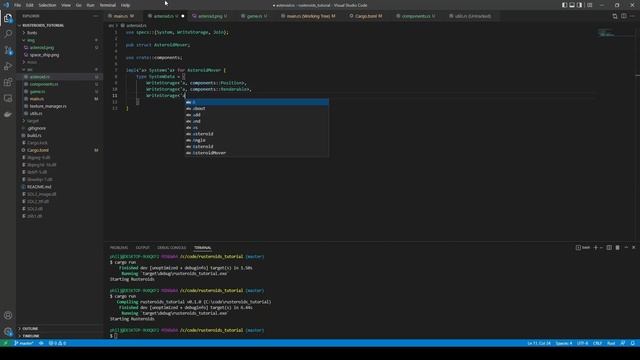The image size is (640, 360).
Task: Open the Search view in activity bar
Action: [x=8, y=34]
